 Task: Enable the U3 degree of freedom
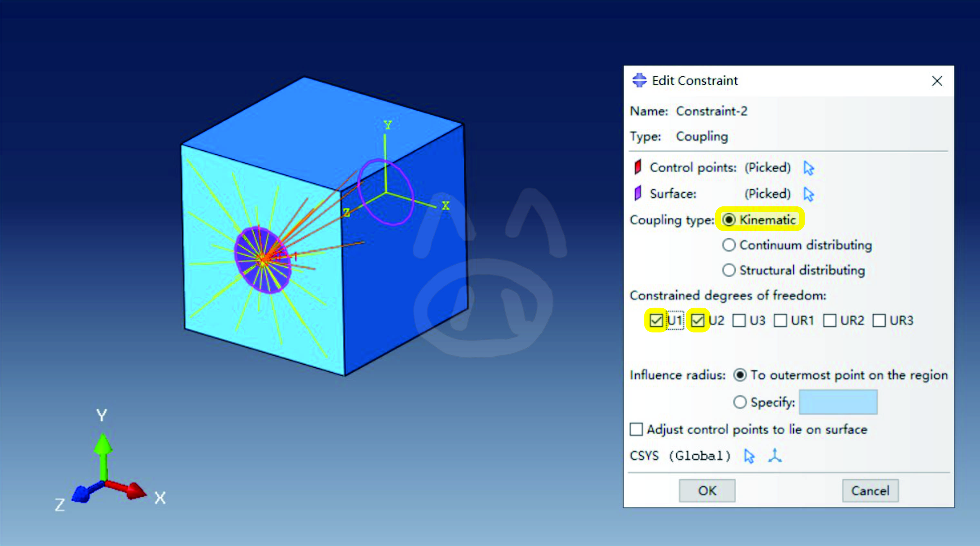pos(739,320)
